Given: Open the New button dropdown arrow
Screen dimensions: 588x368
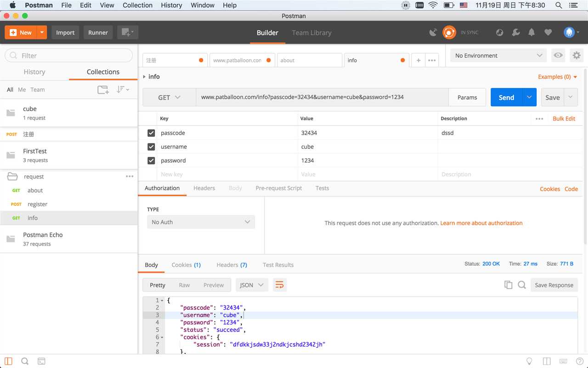Looking at the screenshot, I should (x=42, y=32).
